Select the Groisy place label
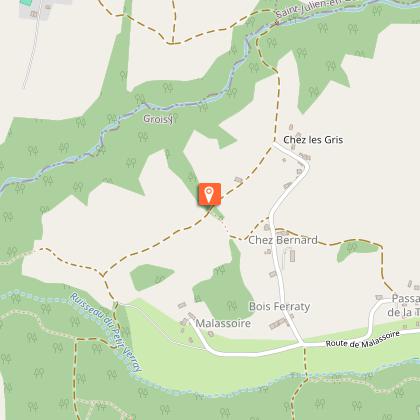The height and width of the screenshot is (420, 420). pos(158,119)
